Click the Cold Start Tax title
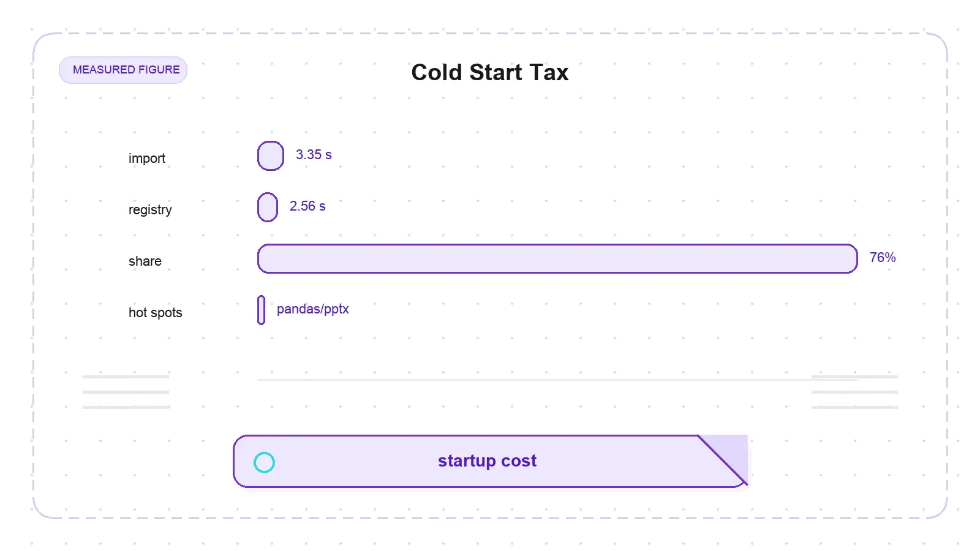The width and height of the screenshot is (980, 551). [x=490, y=72]
